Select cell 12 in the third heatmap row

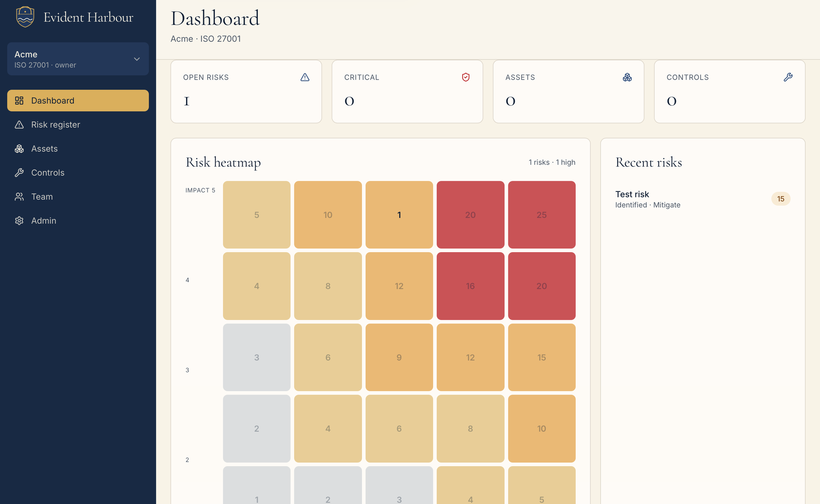(470, 357)
